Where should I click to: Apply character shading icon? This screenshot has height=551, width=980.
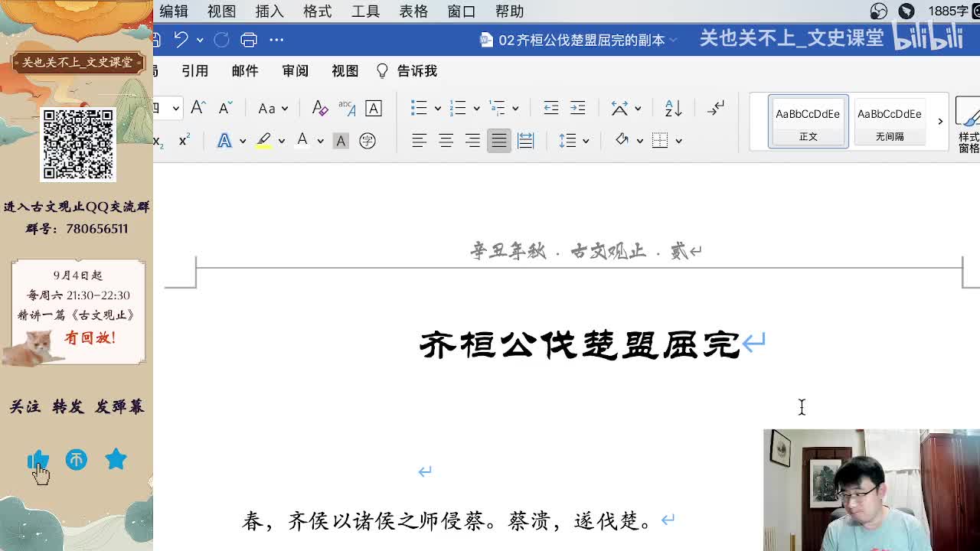point(341,141)
